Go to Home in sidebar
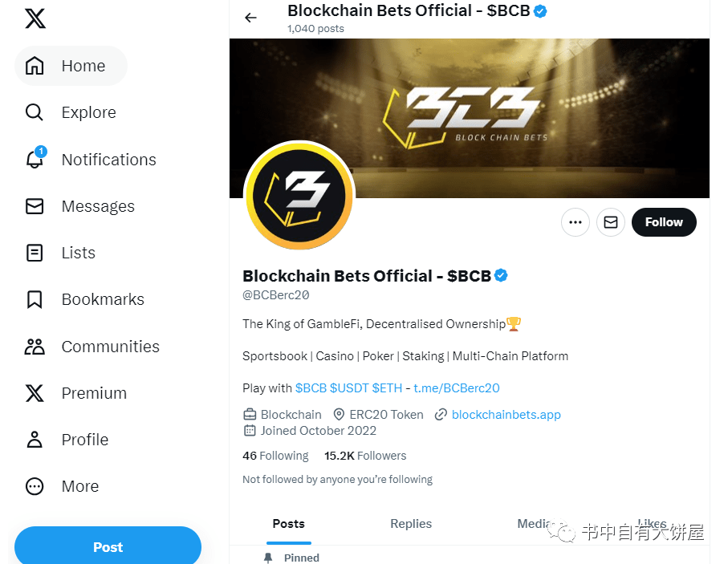Image resolution: width=728 pixels, height=564 pixels. point(71,66)
